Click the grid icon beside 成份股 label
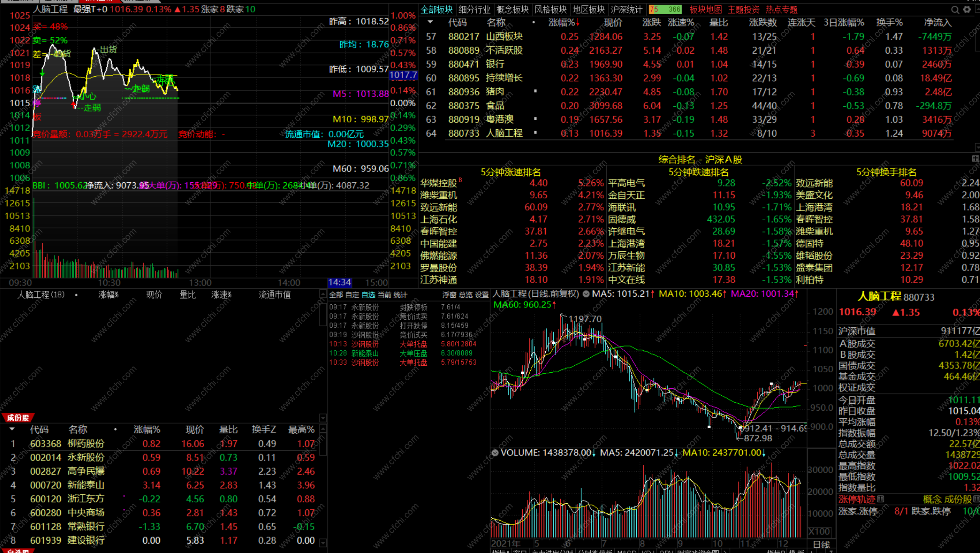This screenshot has height=553, width=980. (x=976, y=499)
